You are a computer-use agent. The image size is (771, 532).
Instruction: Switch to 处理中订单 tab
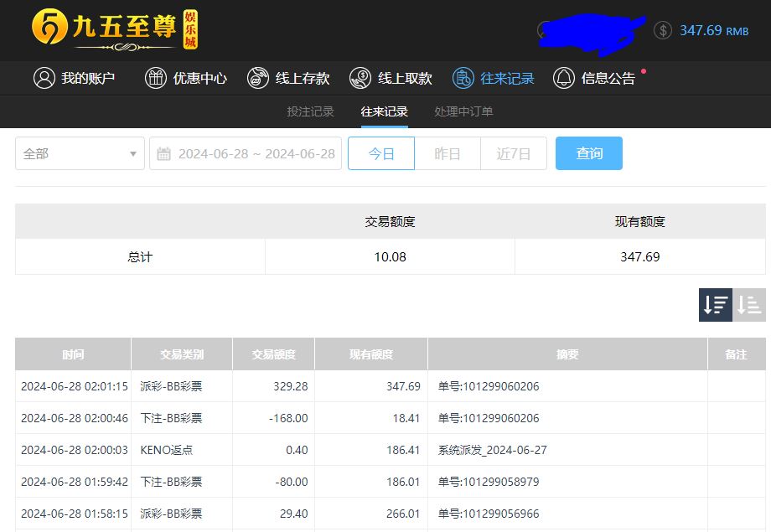pyautogui.click(x=463, y=111)
